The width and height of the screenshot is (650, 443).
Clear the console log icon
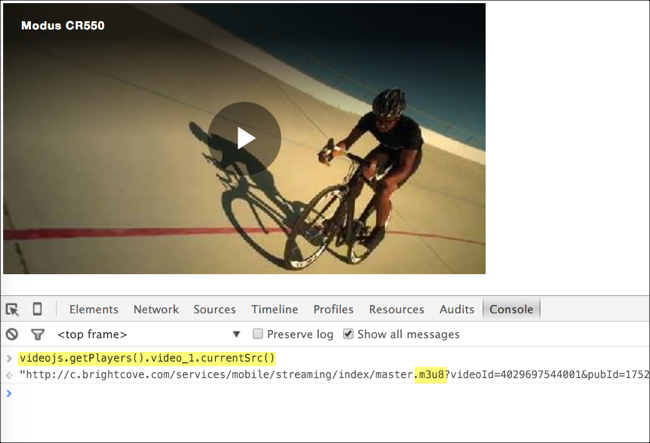12,334
